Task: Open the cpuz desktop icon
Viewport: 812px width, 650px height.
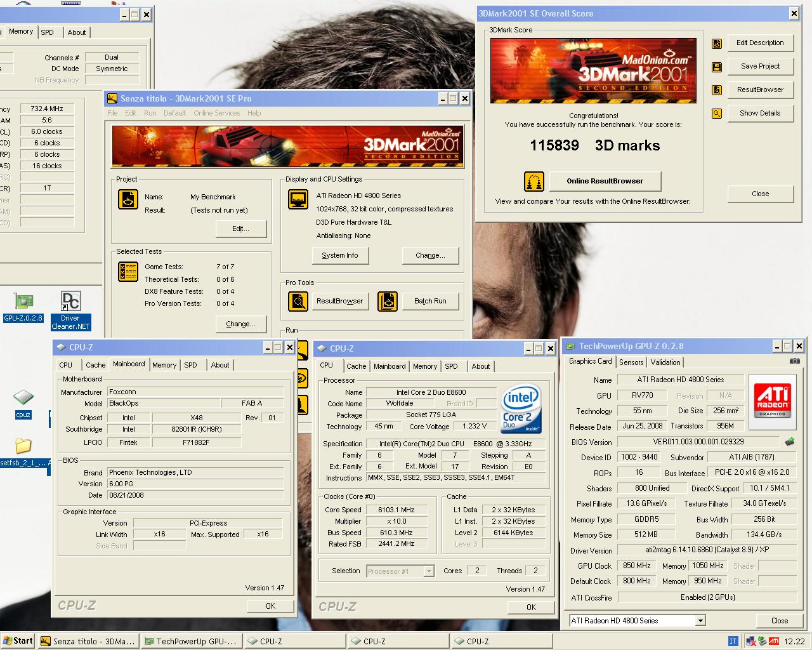Action: (x=23, y=404)
